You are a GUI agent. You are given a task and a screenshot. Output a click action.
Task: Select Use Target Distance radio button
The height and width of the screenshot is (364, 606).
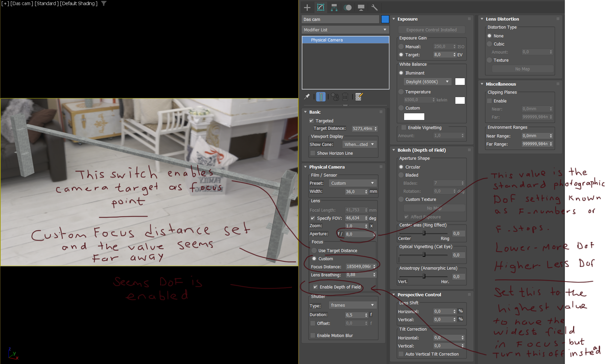314,250
